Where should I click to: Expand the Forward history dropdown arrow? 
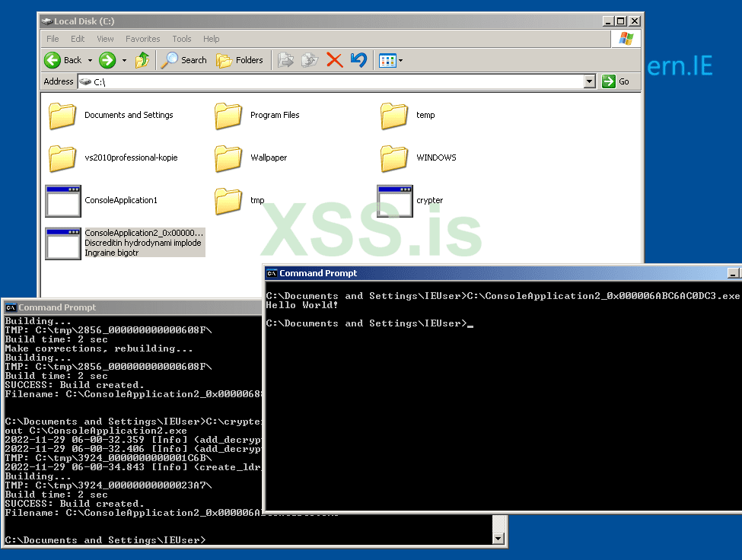pyautogui.click(x=125, y=61)
